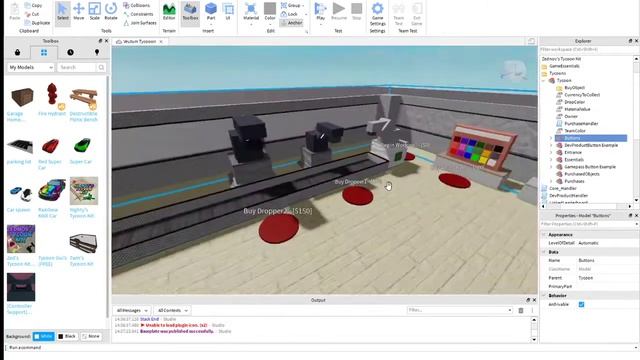Toggle the Anchor button
This screenshot has width=640, height=360.
pos(291,23)
